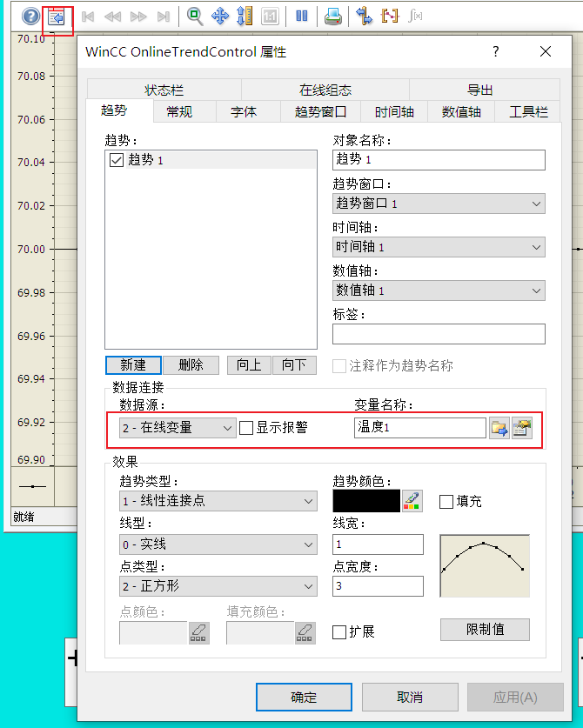The height and width of the screenshot is (728, 583).
Task: Click the 变量名称 field showing 温度1
Action: 420,428
